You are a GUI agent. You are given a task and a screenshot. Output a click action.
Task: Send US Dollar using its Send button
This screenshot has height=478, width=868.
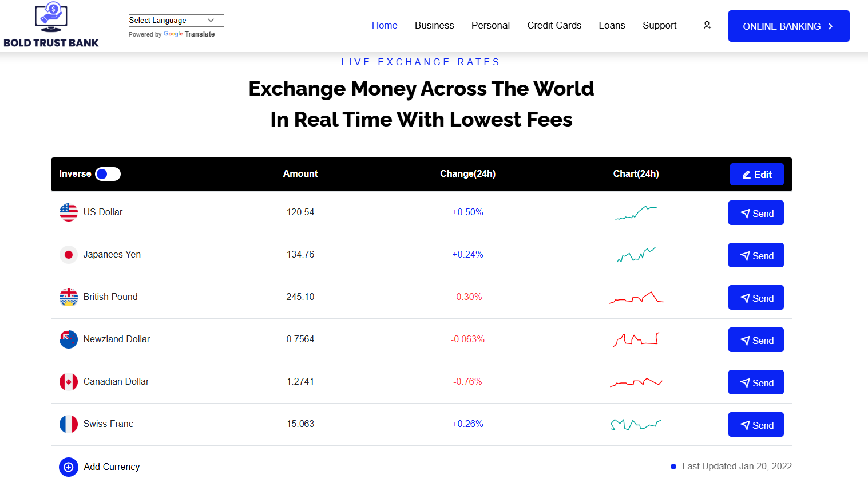tap(756, 213)
